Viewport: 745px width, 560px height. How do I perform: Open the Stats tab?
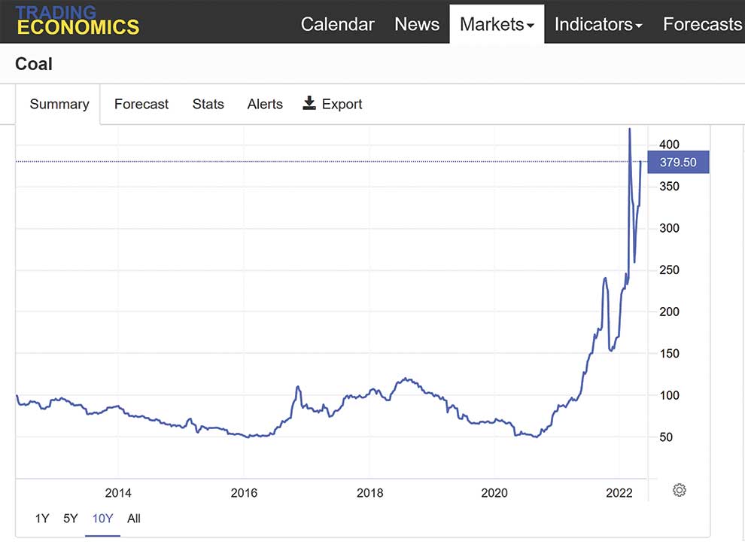[208, 105]
